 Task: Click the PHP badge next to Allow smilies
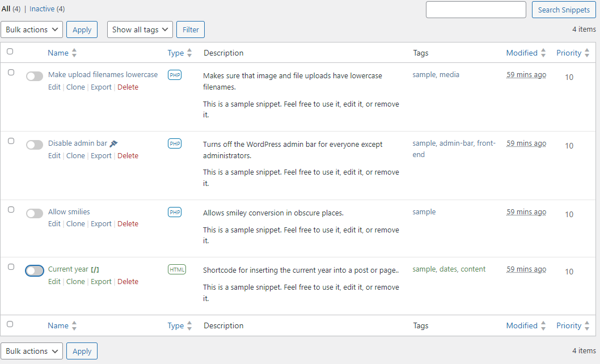(x=174, y=211)
